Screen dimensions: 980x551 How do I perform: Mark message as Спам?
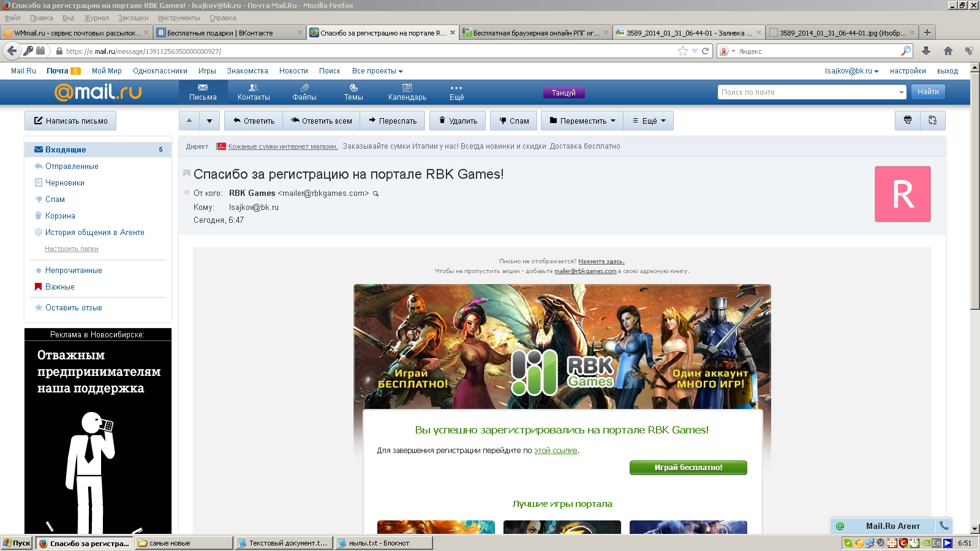click(514, 121)
